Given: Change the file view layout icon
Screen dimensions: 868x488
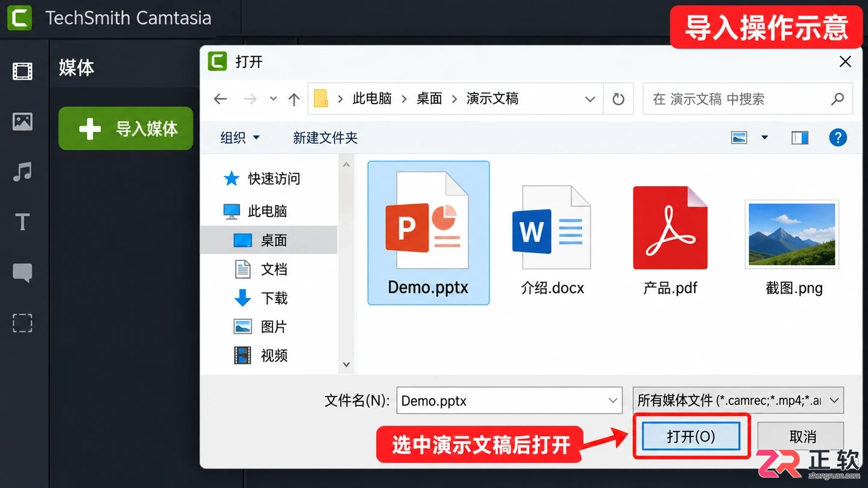Looking at the screenshot, I should [x=740, y=138].
